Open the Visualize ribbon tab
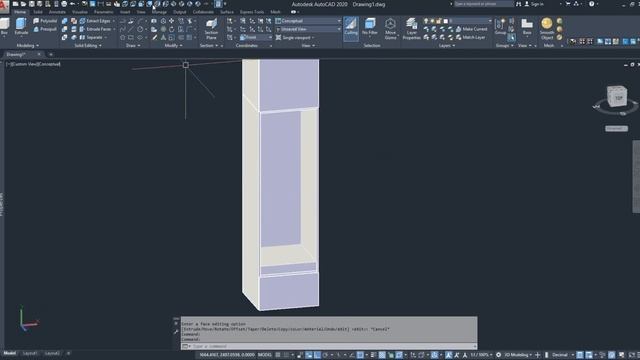The height and width of the screenshot is (360, 640). click(80, 12)
